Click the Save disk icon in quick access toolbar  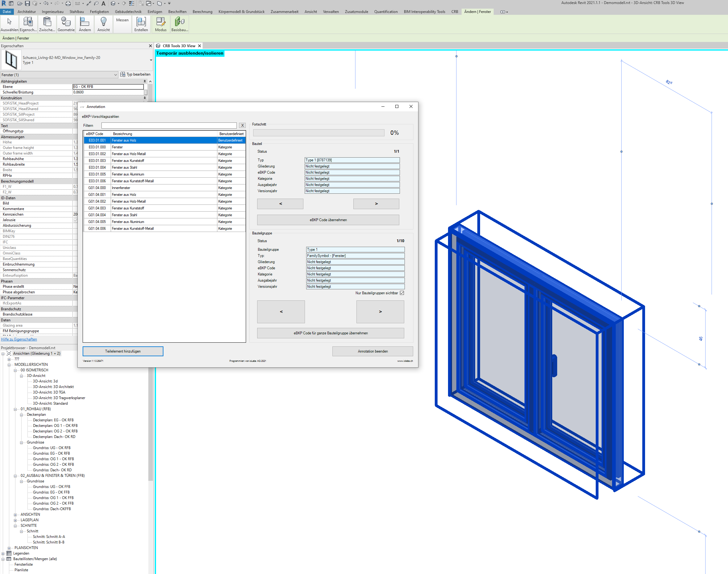tap(27, 3)
